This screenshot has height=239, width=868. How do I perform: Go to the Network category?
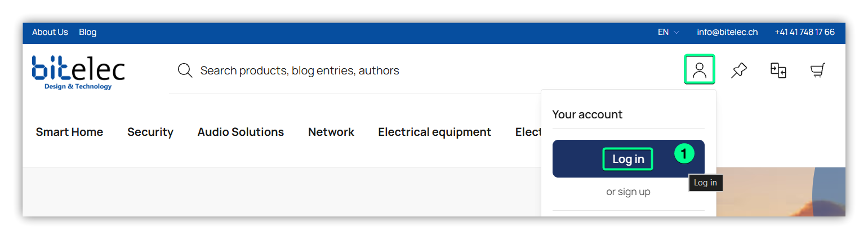pos(331,132)
